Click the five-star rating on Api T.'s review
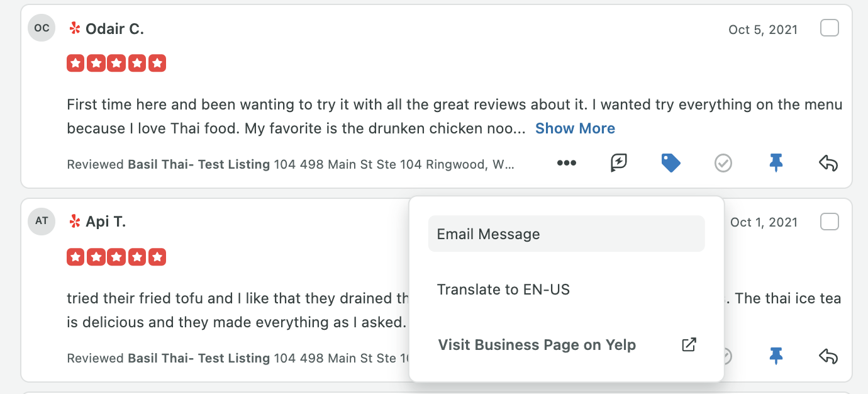 coord(116,257)
